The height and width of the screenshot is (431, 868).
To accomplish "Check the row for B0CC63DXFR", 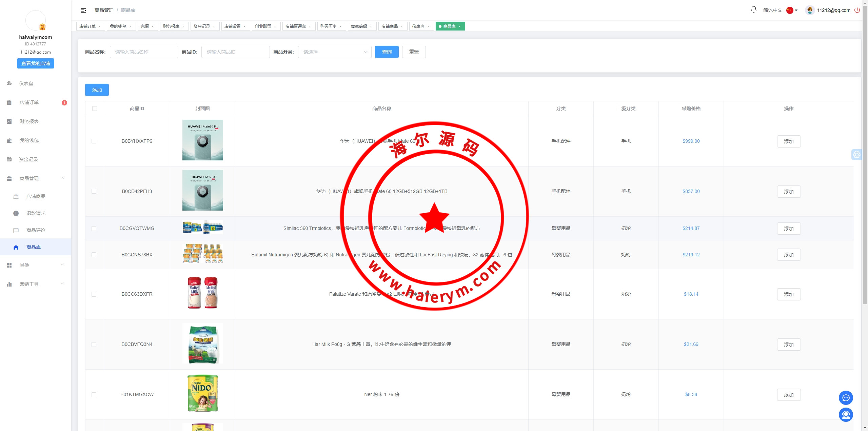I will point(94,294).
